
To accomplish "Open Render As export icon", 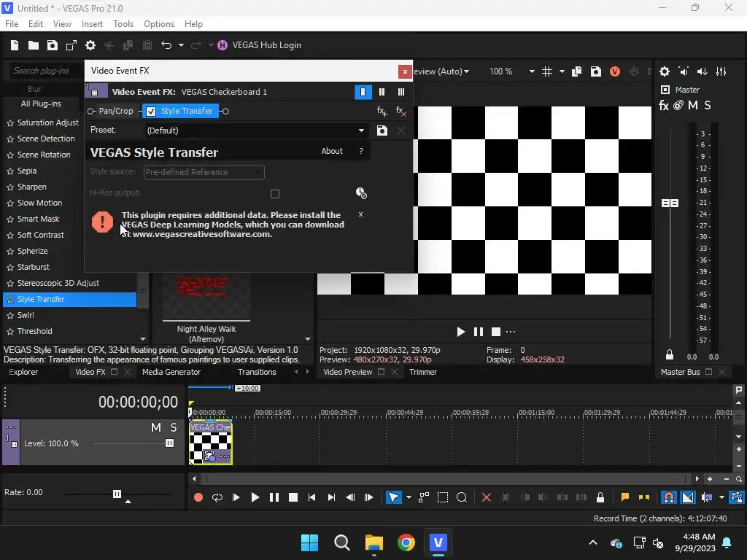I will (x=71, y=45).
